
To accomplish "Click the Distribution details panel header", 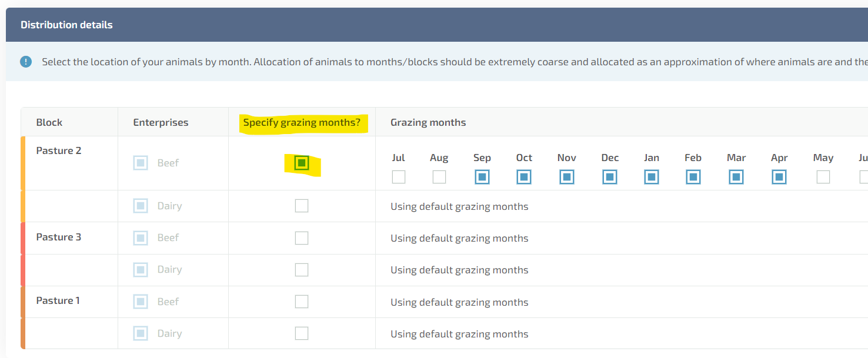I will coord(66,25).
